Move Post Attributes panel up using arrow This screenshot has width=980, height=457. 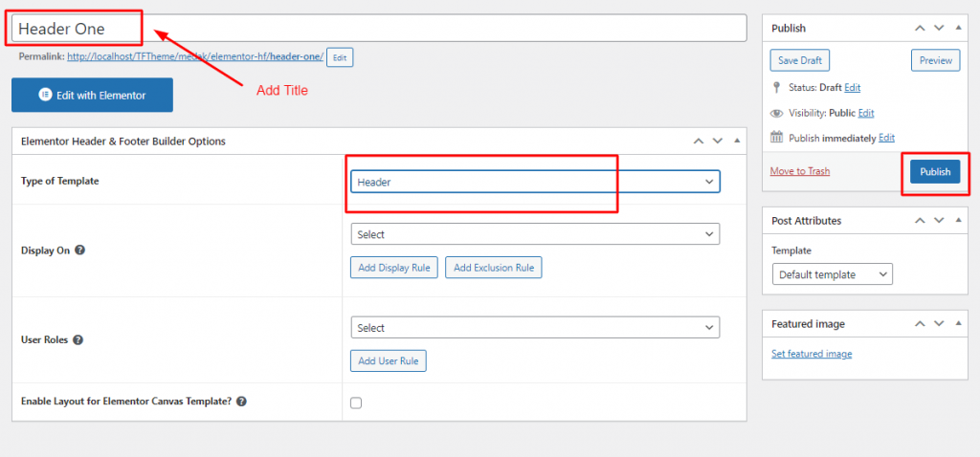tap(921, 221)
